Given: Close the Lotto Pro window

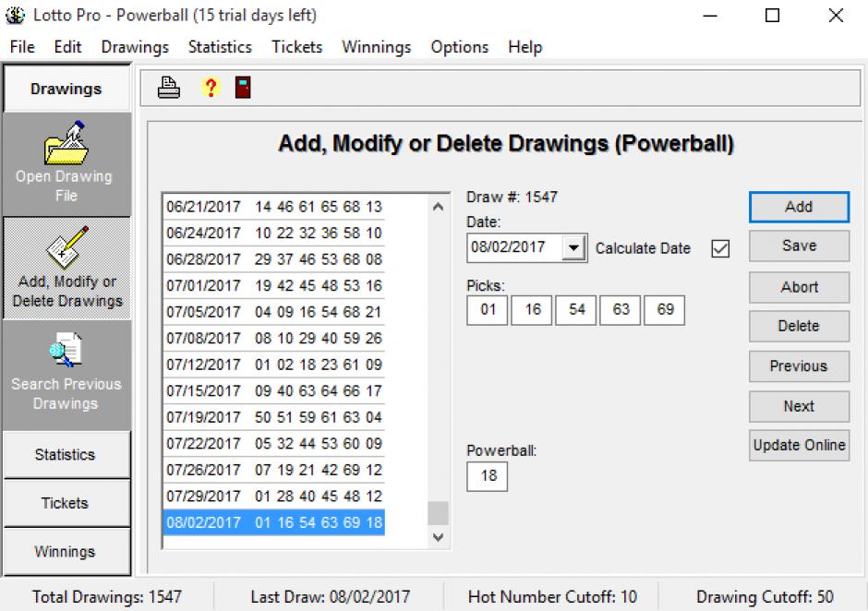Looking at the screenshot, I should point(836,16).
